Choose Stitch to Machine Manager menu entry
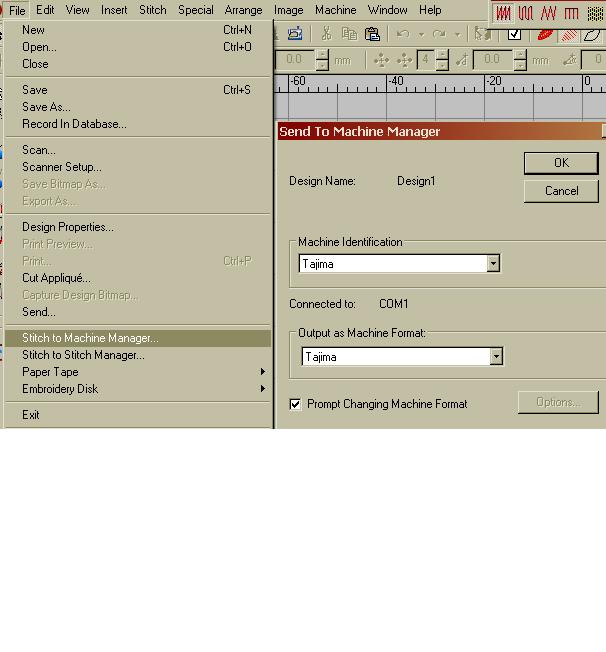606x652 pixels. (138, 338)
